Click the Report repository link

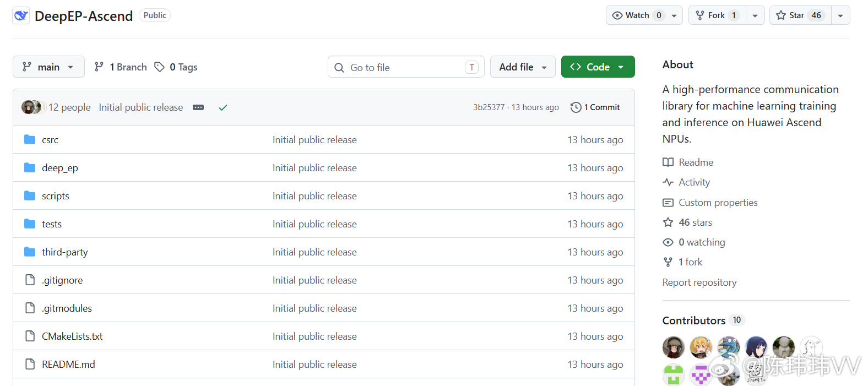[699, 282]
